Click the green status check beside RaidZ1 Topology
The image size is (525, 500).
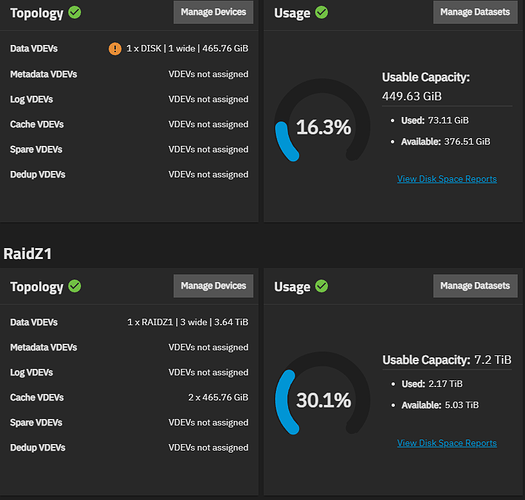point(75,286)
